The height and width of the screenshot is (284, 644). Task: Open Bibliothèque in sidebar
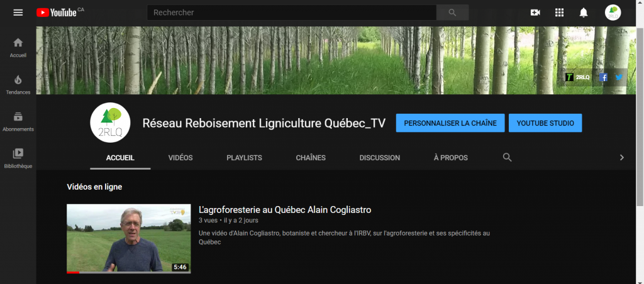click(18, 159)
